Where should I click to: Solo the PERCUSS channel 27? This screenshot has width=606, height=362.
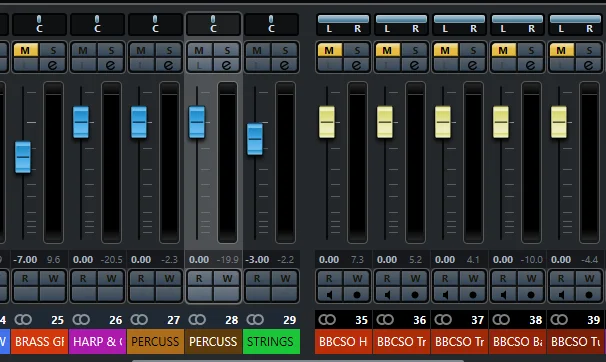pyautogui.click(x=169, y=50)
